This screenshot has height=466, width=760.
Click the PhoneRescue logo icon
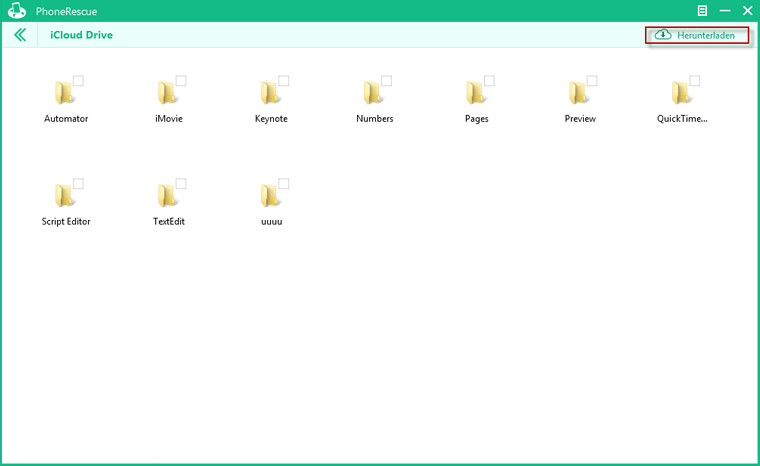pos(17,11)
